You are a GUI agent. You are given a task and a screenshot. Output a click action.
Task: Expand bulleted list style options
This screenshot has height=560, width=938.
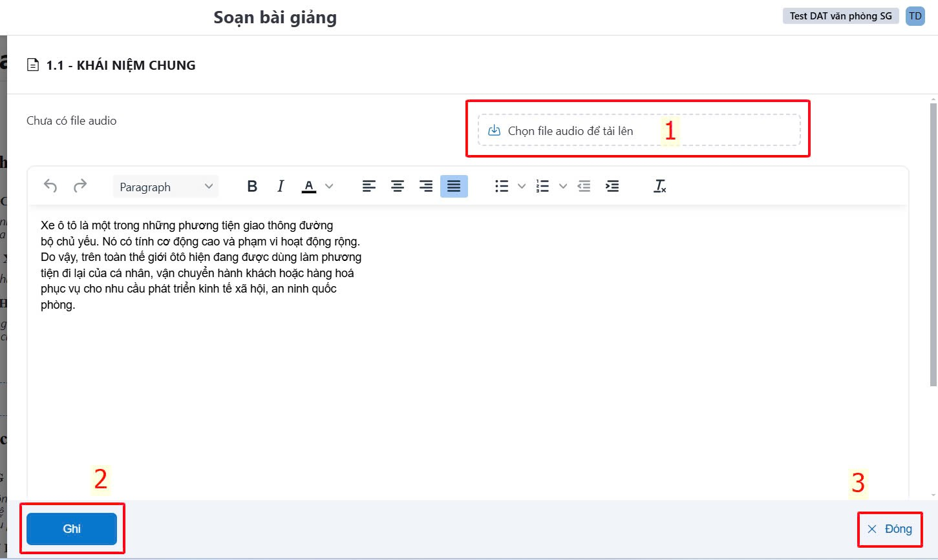point(522,187)
